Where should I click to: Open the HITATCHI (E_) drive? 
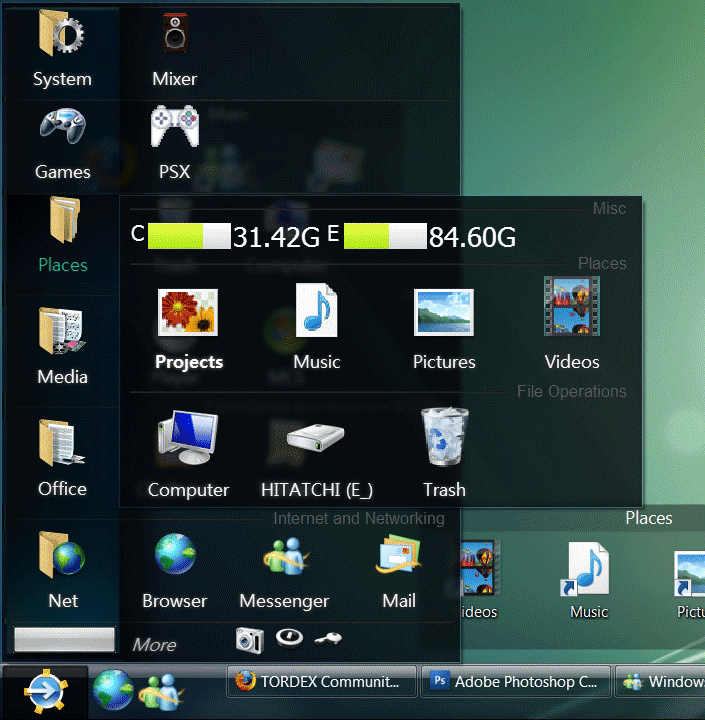[x=316, y=440]
